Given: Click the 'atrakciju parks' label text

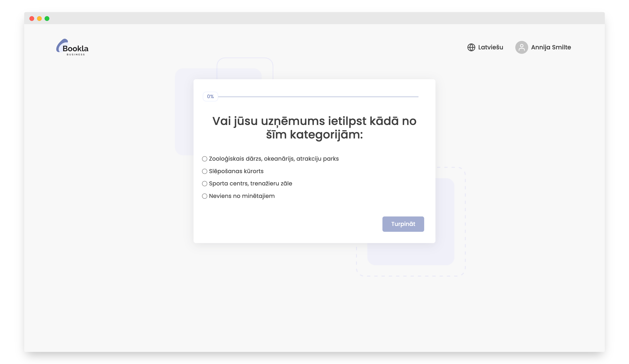Looking at the screenshot, I should click(x=317, y=159).
